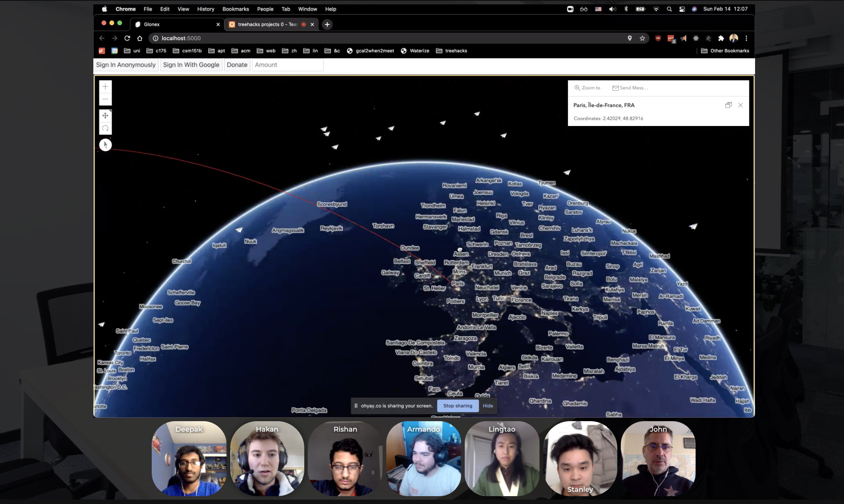Click the localhost:5000 address bar
The width and height of the screenshot is (844, 504).
(388, 38)
